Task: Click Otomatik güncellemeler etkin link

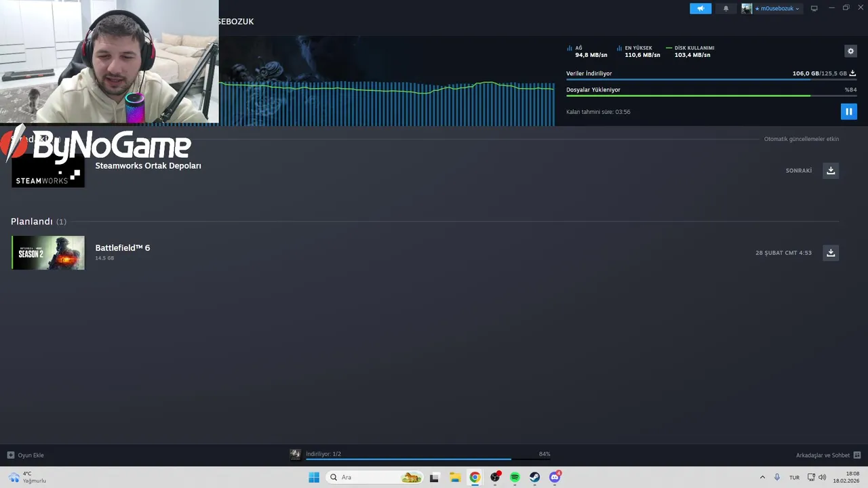Action: [x=802, y=139]
